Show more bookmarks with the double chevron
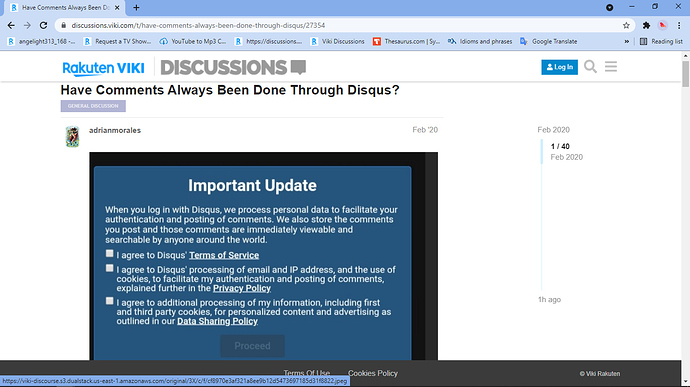This screenshot has height=387, width=690. [x=627, y=41]
